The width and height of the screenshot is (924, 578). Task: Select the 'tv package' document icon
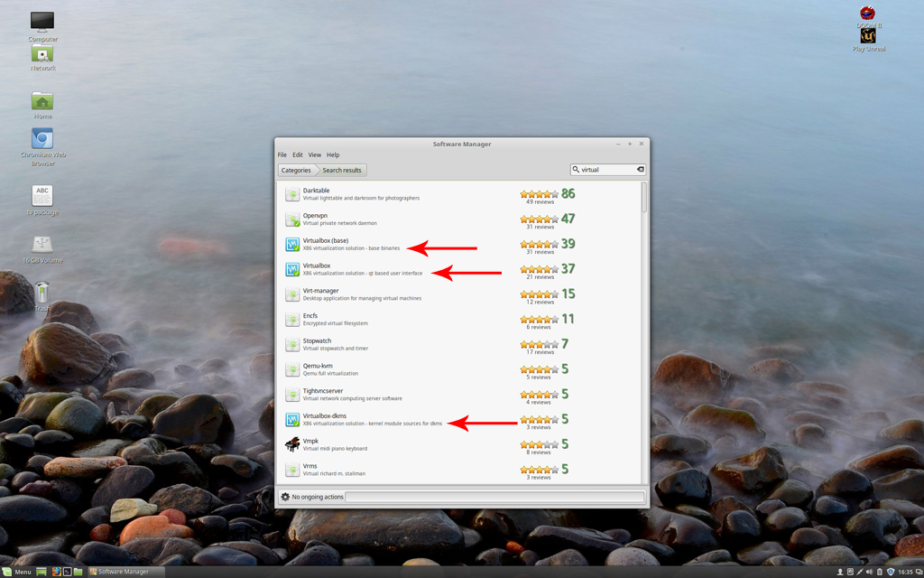click(42, 196)
